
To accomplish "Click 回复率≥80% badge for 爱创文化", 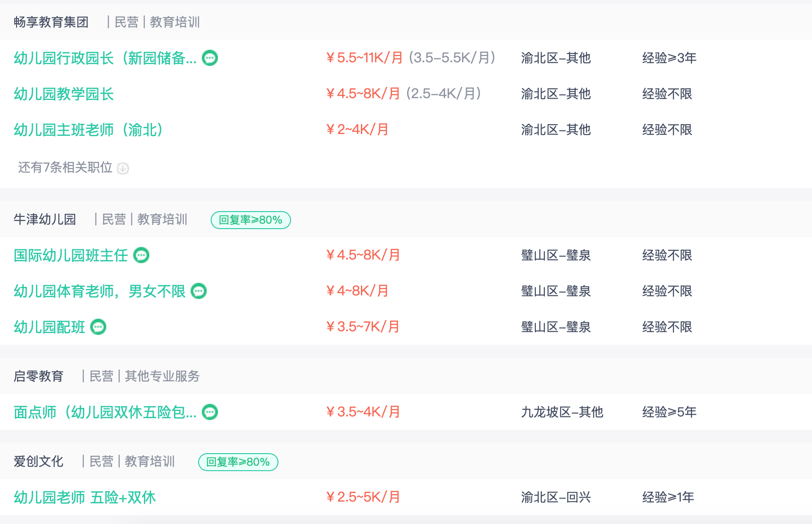I will [x=238, y=462].
